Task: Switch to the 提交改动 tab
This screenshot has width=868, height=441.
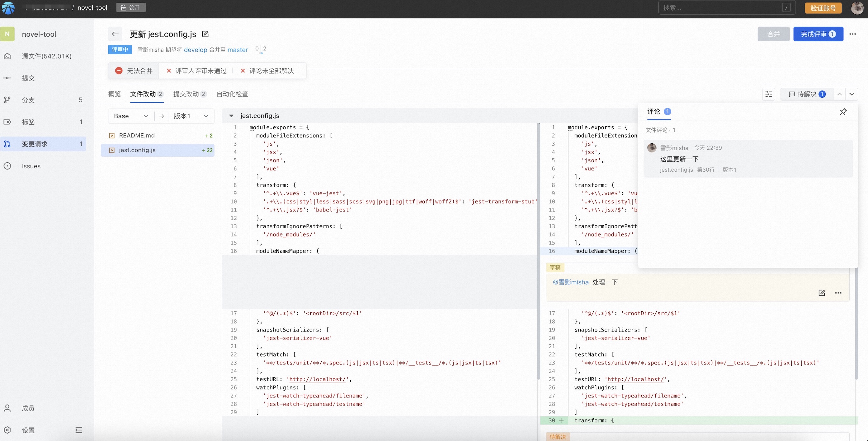Action: (x=190, y=94)
